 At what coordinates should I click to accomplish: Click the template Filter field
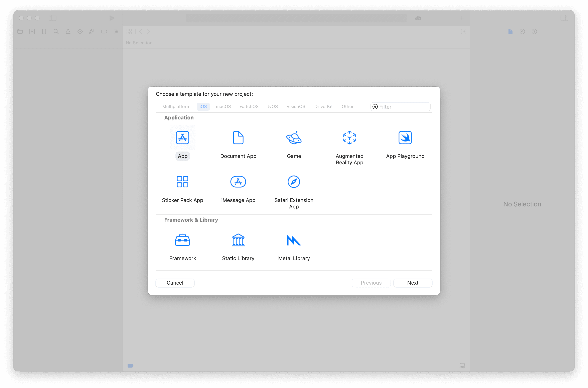(x=403, y=107)
